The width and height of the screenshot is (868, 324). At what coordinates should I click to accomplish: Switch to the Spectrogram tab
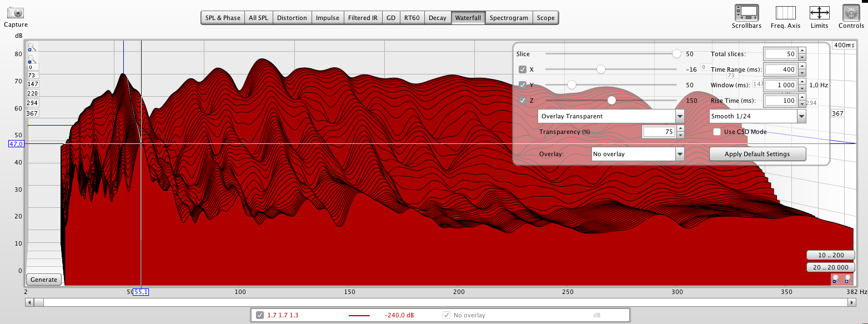coord(508,18)
